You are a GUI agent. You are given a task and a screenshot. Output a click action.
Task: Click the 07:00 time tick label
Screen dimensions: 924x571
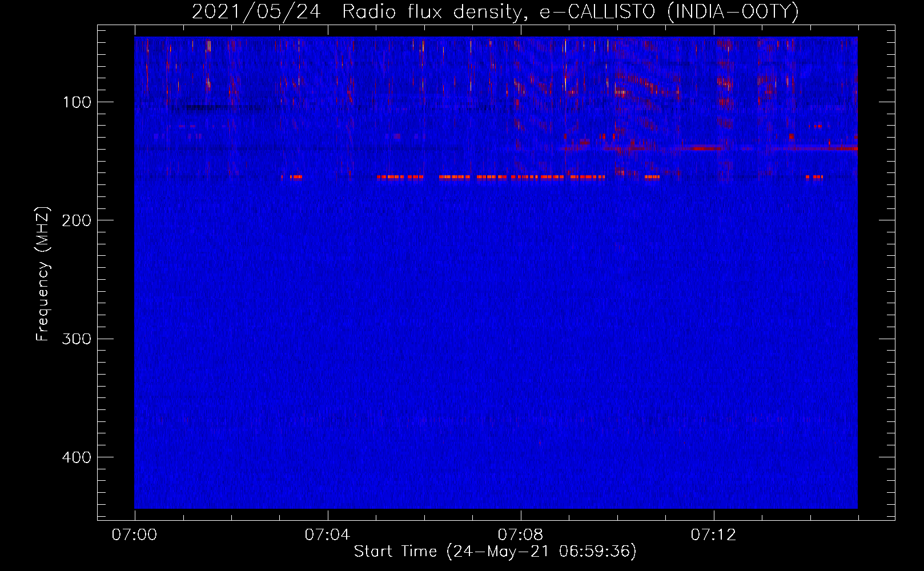[x=134, y=535]
